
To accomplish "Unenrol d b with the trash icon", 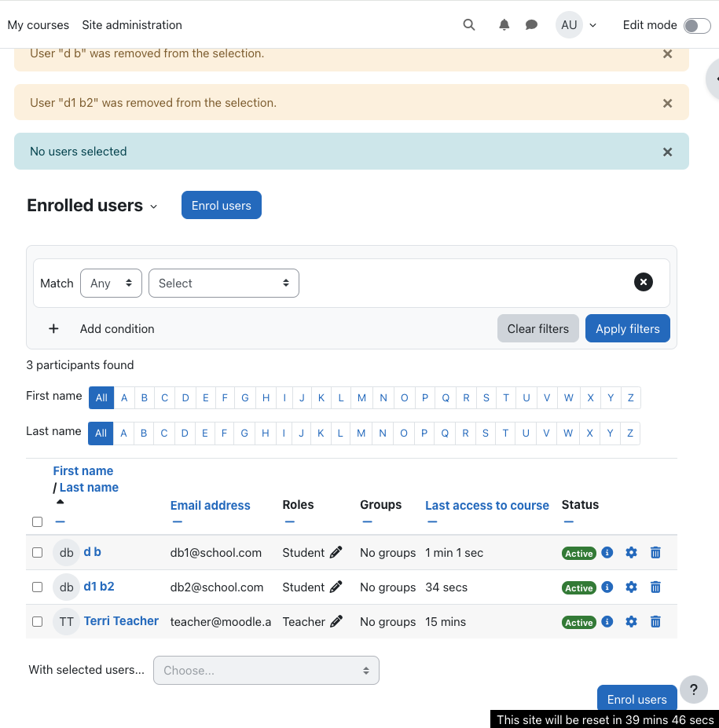I will [655, 552].
